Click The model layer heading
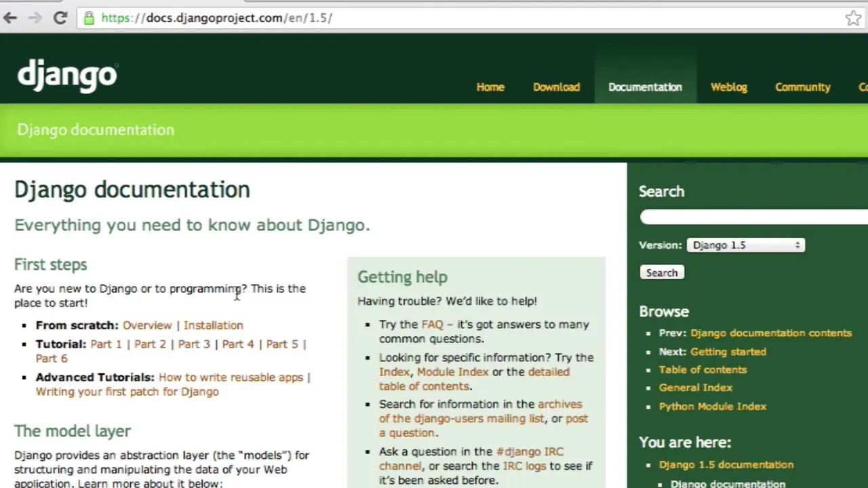 73,431
